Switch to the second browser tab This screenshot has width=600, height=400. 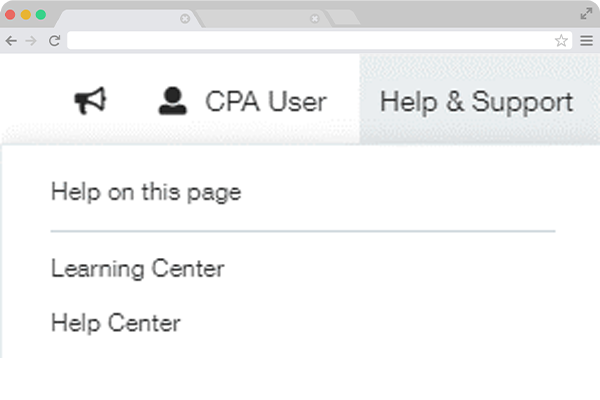(x=255, y=18)
